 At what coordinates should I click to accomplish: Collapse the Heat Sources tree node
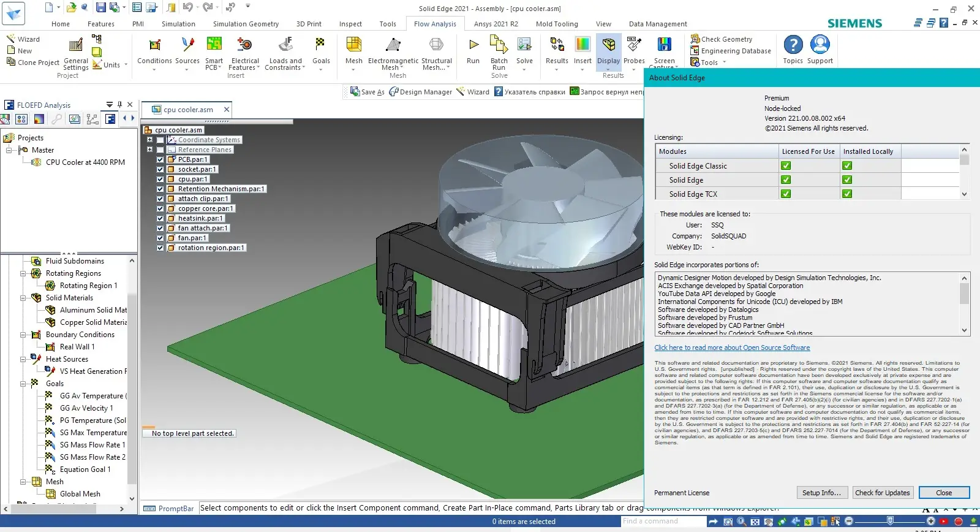pos(23,359)
